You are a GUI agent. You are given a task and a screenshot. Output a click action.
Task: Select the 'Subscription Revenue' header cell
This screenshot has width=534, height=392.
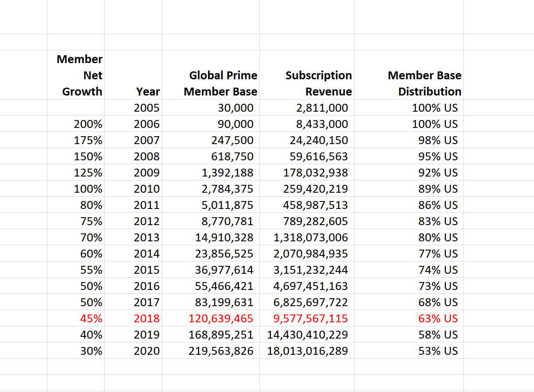(307, 75)
